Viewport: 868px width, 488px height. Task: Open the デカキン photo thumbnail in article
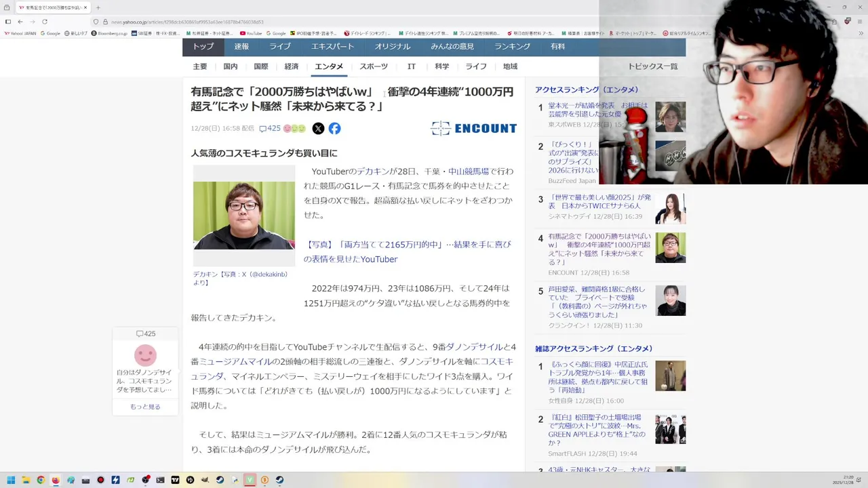244,216
